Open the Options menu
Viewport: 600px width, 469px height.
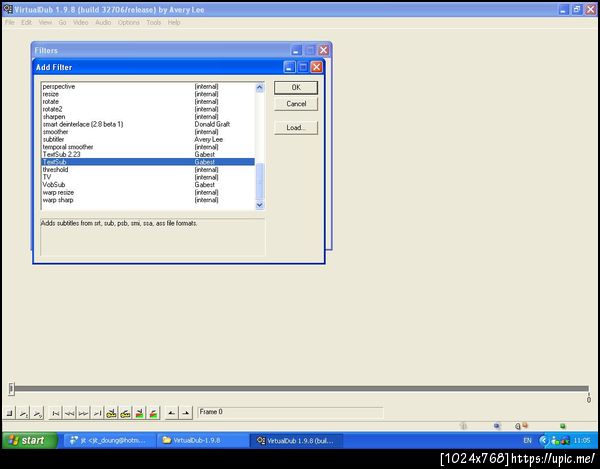[129, 23]
